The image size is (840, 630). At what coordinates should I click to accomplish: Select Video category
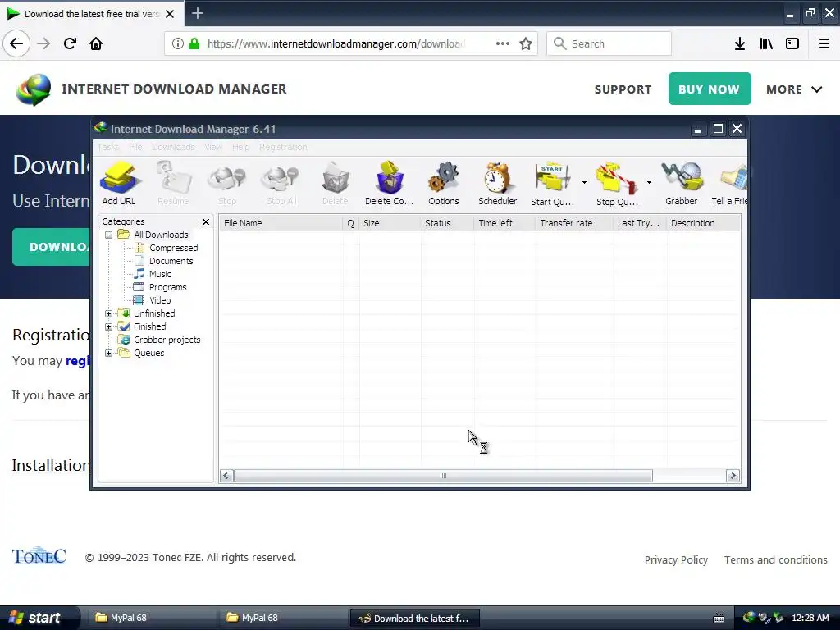pos(160,300)
